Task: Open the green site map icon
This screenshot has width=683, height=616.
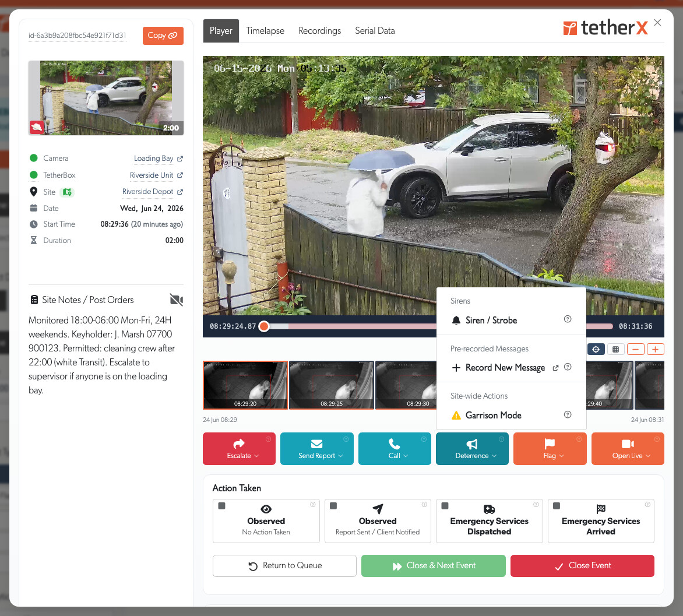Action: pyautogui.click(x=66, y=192)
